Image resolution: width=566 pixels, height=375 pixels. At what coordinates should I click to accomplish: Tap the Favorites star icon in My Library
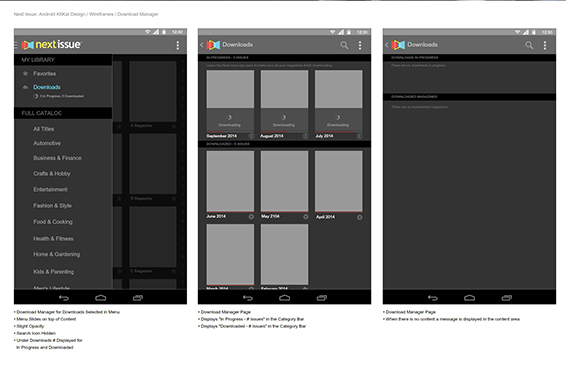[x=25, y=73]
